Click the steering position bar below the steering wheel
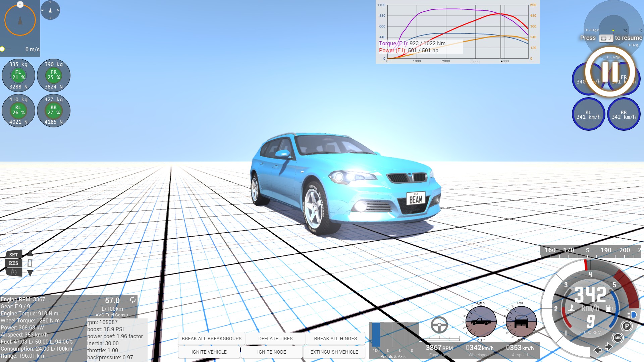 click(x=439, y=340)
